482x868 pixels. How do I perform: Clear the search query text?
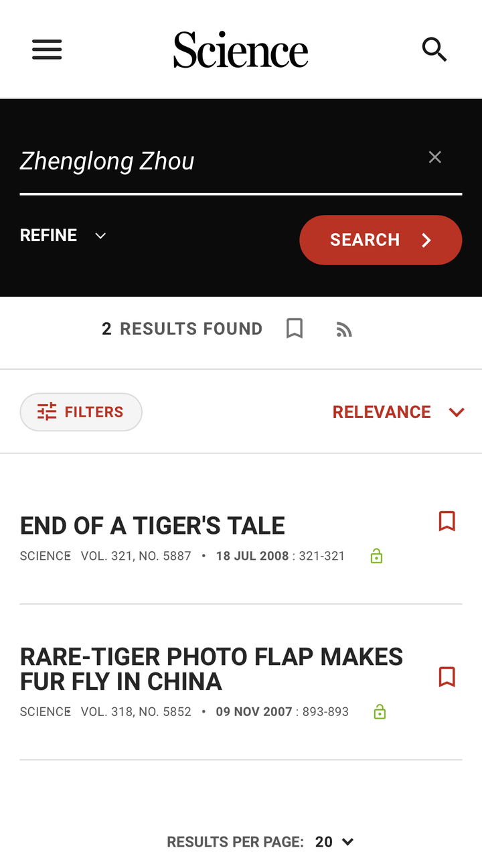(x=435, y=157)
